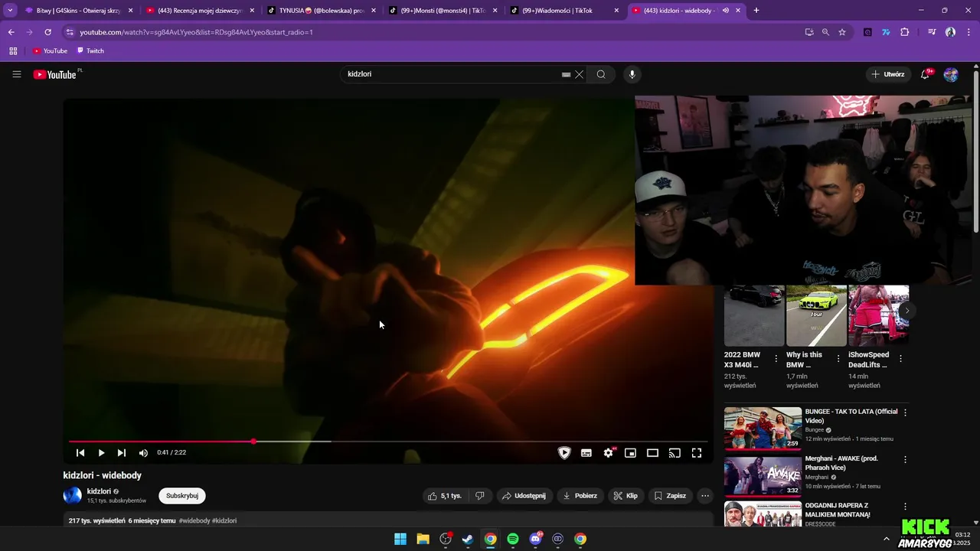
Task: Cast video to a TV
Action: (675, 453)
